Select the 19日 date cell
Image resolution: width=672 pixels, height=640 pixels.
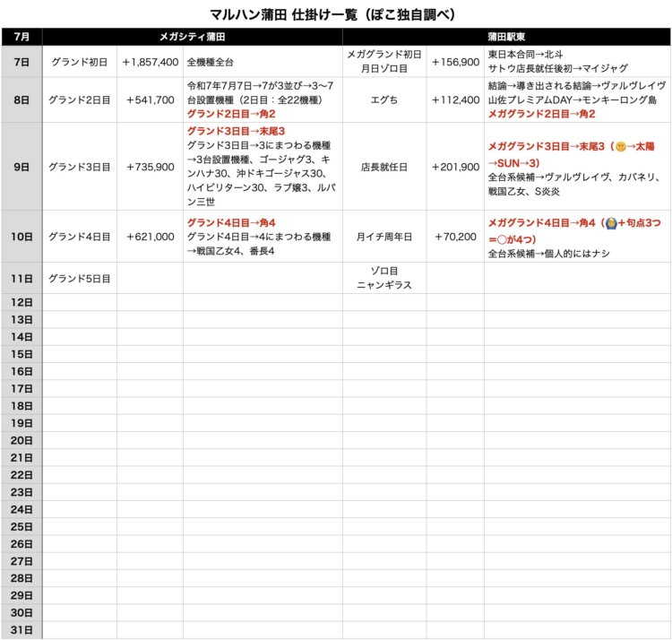[22, 423]
